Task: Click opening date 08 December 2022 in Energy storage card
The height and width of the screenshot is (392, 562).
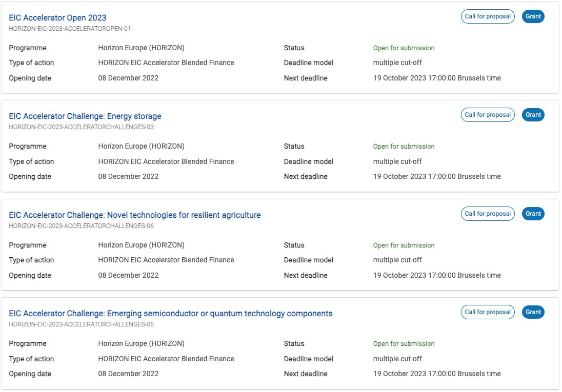Action: click(x=128, y=176)
